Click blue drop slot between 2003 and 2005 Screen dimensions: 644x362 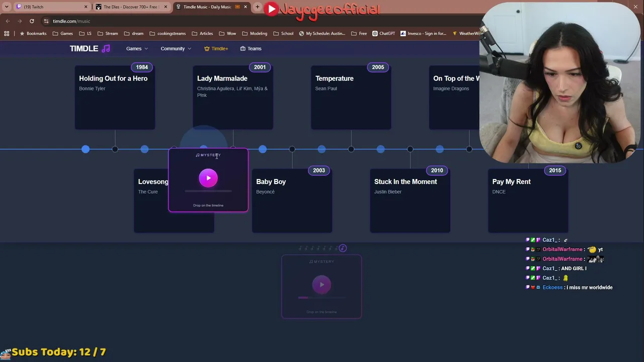[x=321, y=149]
